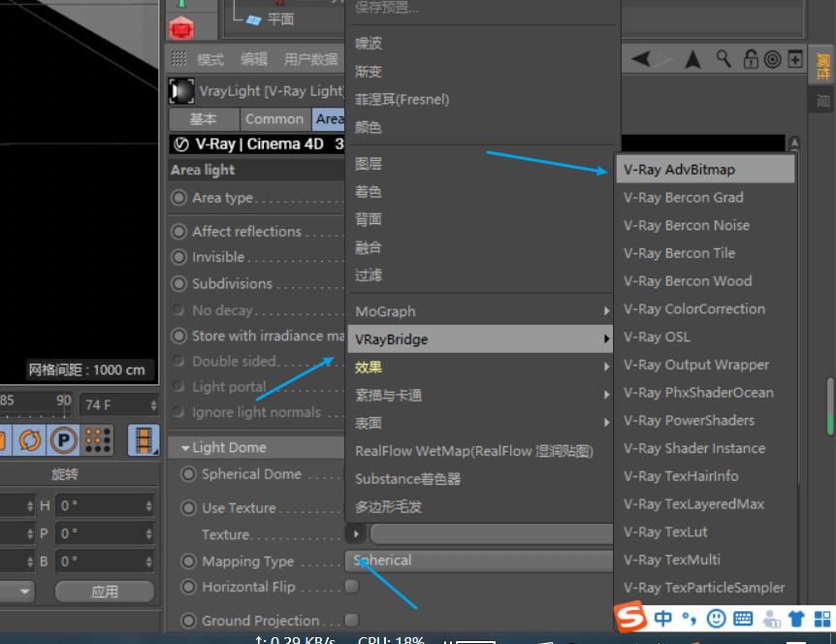Open the VRayBridge submenu
The height and width of the screenshot is (644, 836).
[480, 339]
